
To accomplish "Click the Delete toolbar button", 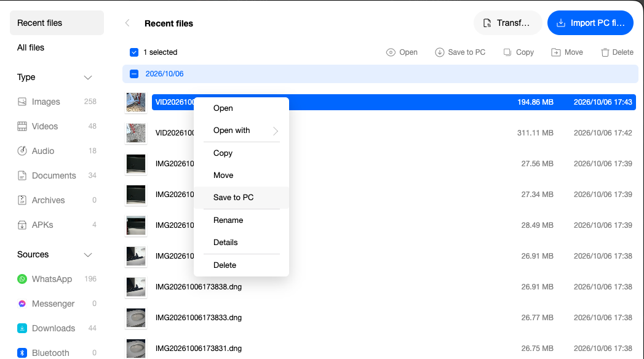I will pyautogui.click(x=617, y=52).
